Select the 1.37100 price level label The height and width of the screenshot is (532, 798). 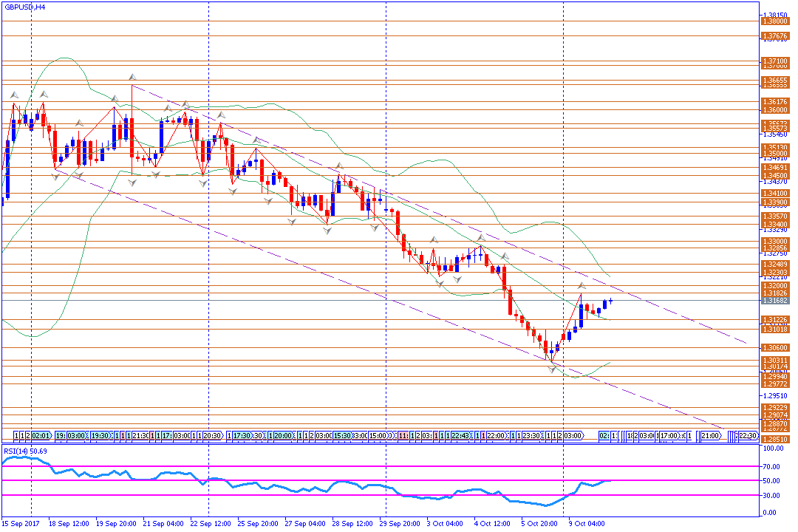pyautogui.click(x=775, y=61)
